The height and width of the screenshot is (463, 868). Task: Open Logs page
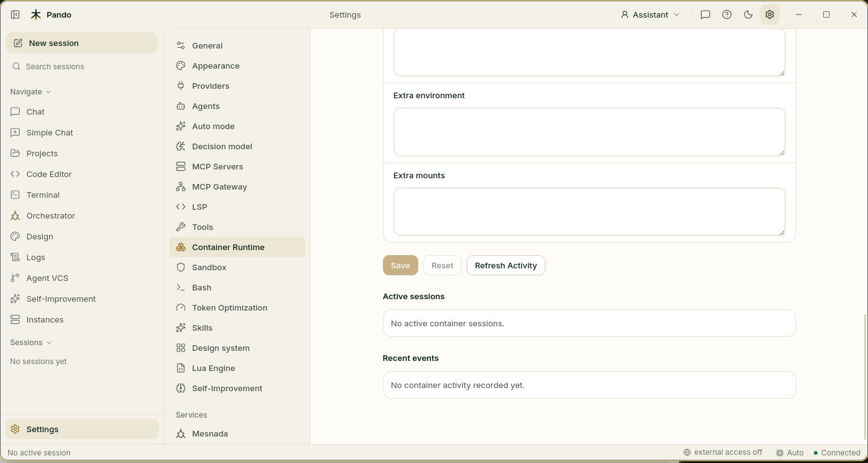(82, 257)
